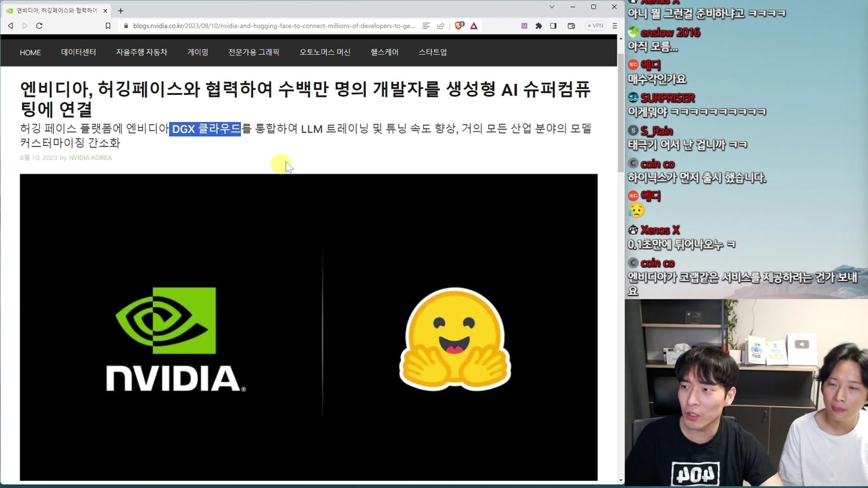868x488 pixels.
Task: Click the chat username SURPRISER
Action: pos(668,98)
